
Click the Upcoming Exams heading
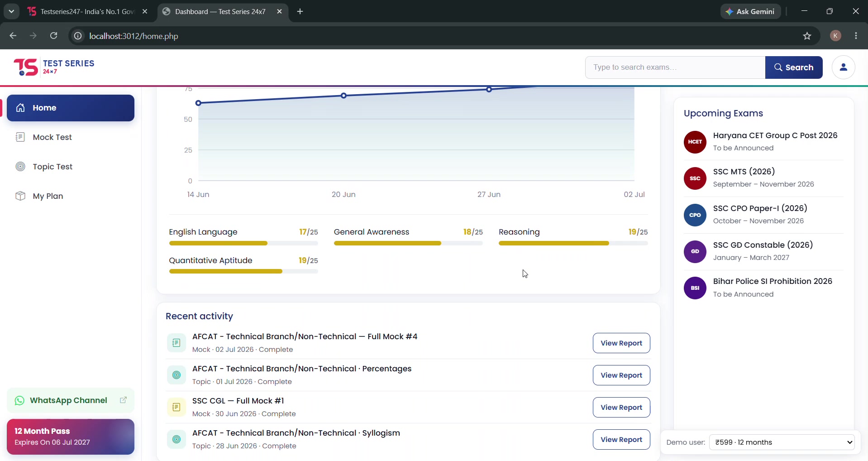[x=723, y=113]
